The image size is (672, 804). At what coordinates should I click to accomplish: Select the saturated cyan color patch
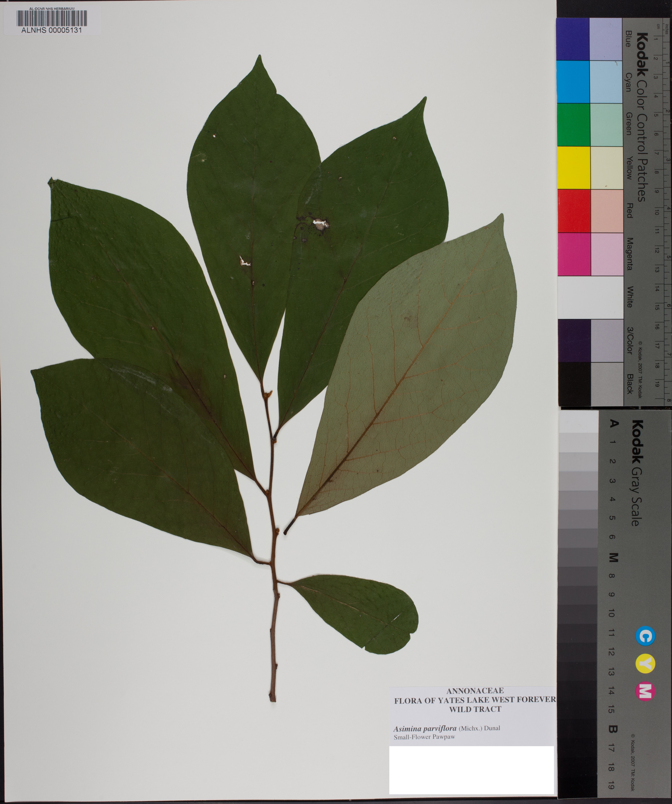click(573, 82)
